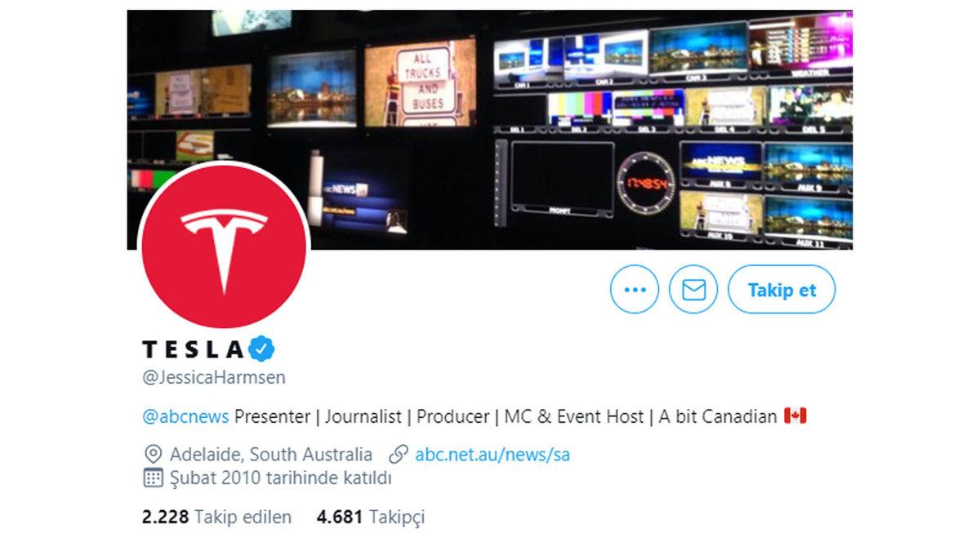Open the control room header banner image
The image size is (980, 551).
pyautogui.click(x=490, y=129)
